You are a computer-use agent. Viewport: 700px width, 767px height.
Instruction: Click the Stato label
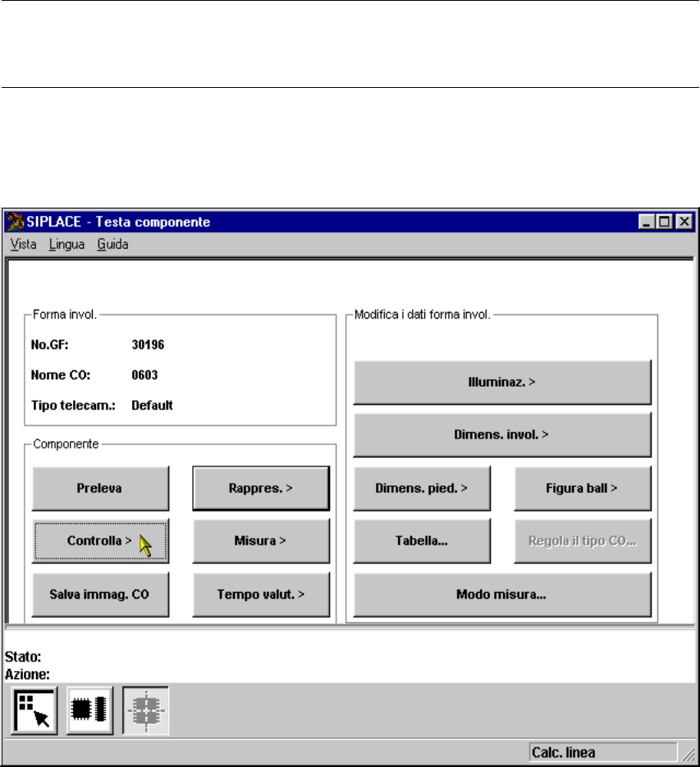(x=23, y=656)
